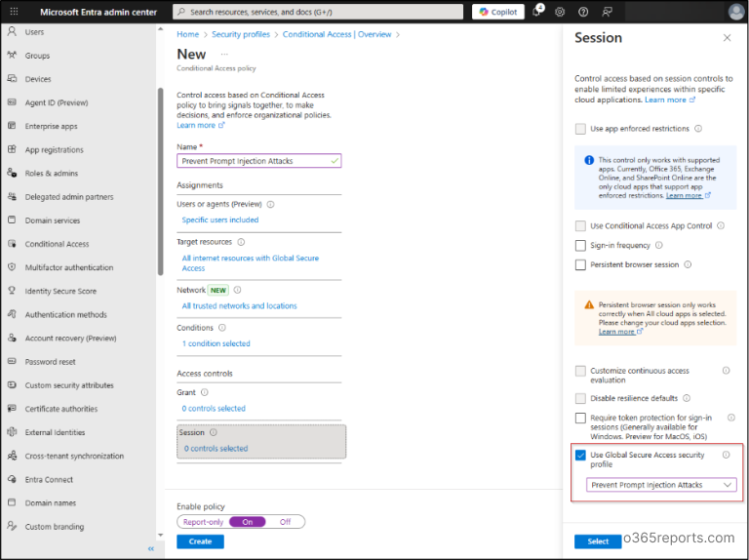Screen dimensions: 749x560
Task: Open the Session controls section
Action: click(261, 442)
